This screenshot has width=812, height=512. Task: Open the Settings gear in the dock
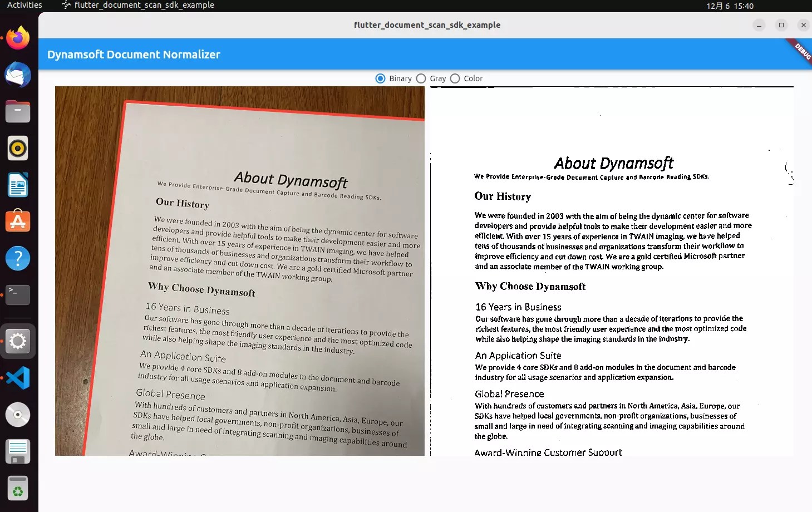point(17,341)
